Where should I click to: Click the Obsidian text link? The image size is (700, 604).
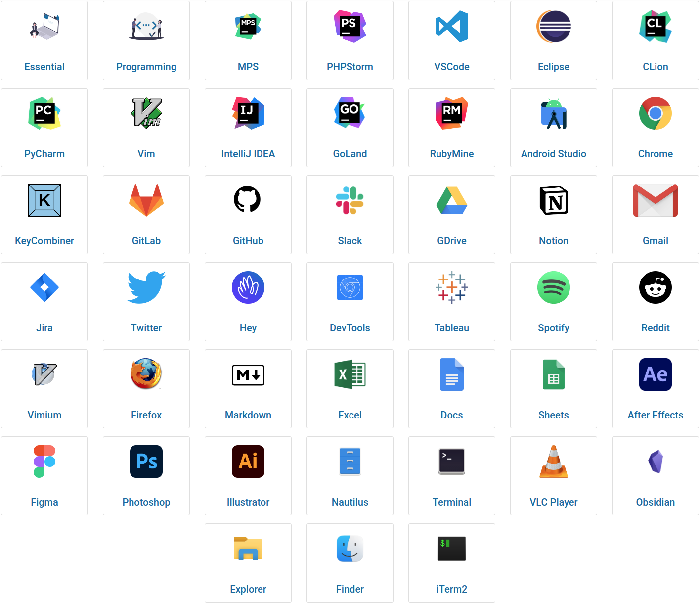point(656,502)
